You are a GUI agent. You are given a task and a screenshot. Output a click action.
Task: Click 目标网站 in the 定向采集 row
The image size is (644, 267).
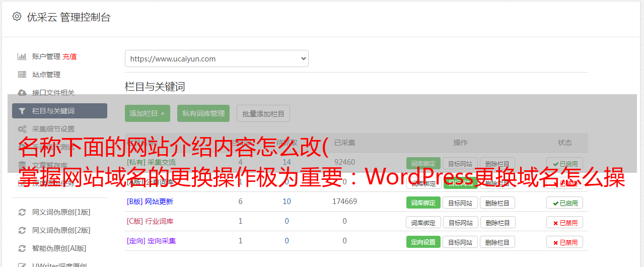pyautogui.click(x=460, y=242)
